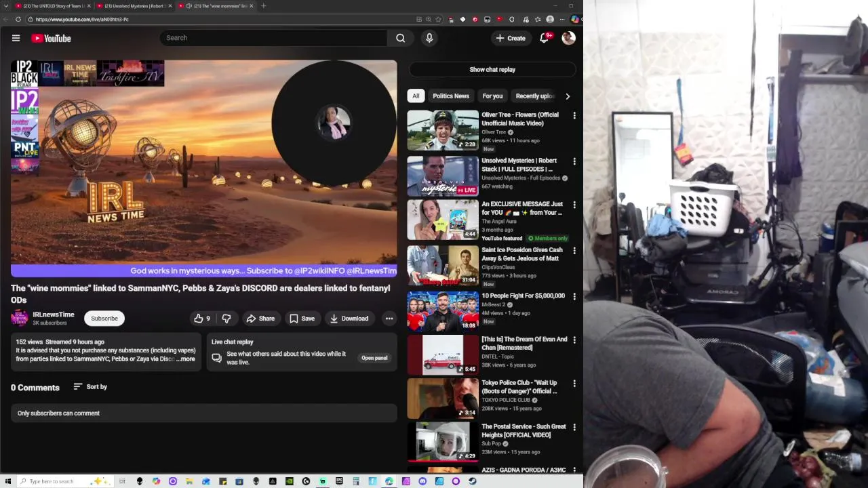Click the Windows taskbar search box
868x488 pixels.
(64, 481)
